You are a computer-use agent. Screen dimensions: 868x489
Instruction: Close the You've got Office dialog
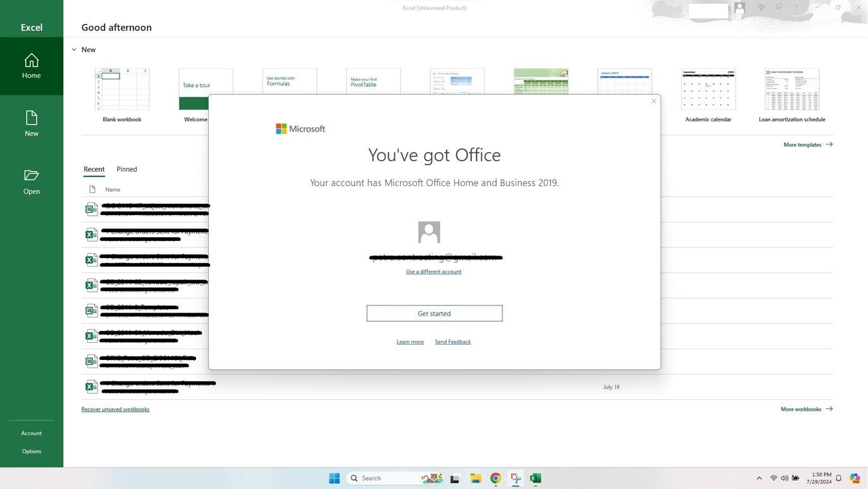click(654, 101)
